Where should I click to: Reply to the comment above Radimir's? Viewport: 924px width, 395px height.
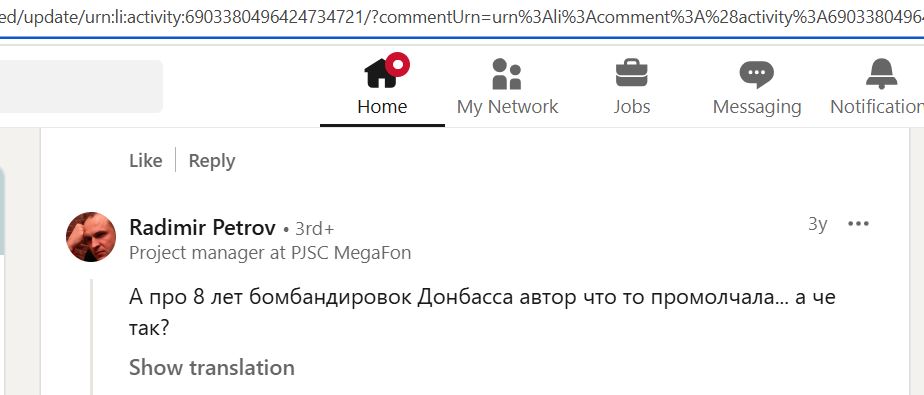(212, 160)
